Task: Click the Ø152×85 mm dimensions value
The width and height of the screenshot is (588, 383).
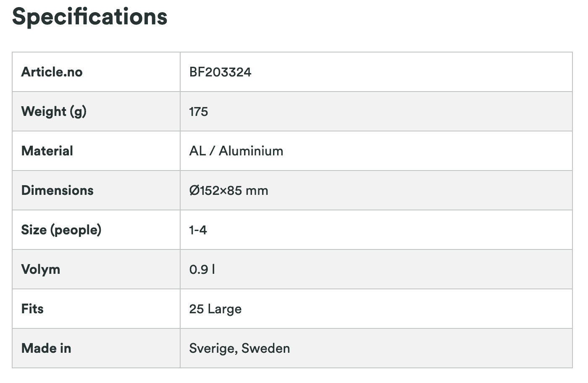Action: [x=228, y=191]
